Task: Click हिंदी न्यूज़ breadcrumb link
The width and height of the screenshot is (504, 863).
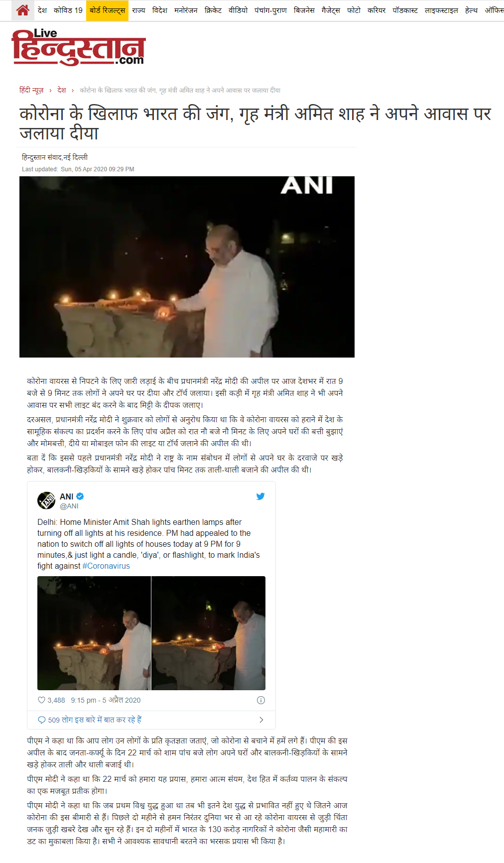Action: point(31,90)
